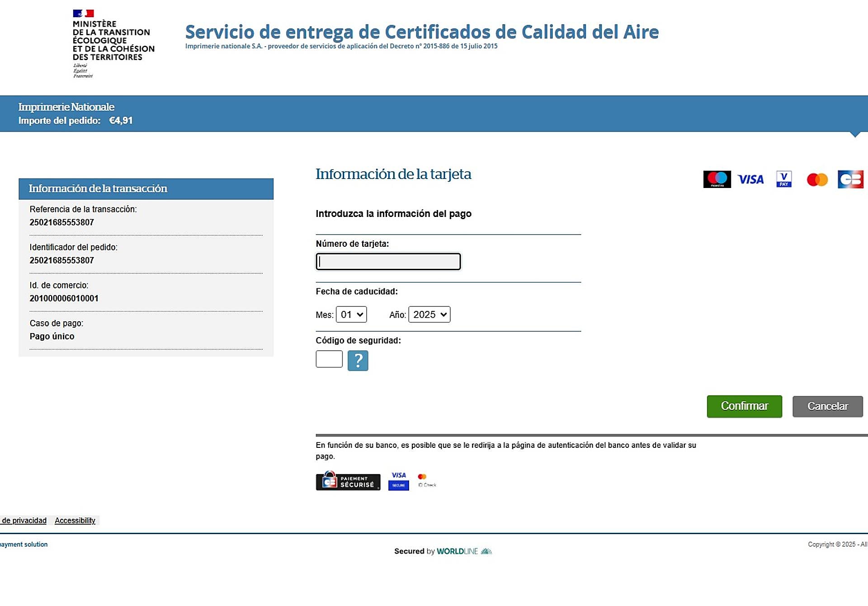Screen dimensions: 868x606
Task: Open the Accessibility link
Action: pyautogui.click(x=75, y=521)
